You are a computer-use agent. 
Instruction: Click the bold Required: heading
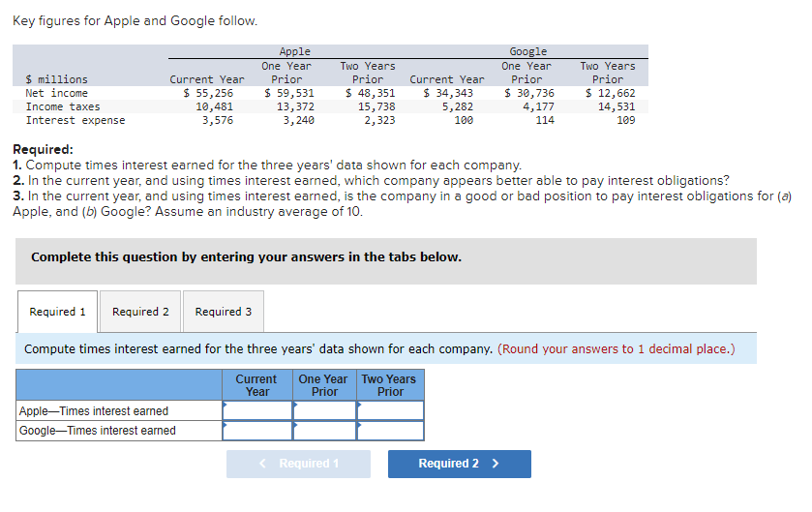pos(43,150)
